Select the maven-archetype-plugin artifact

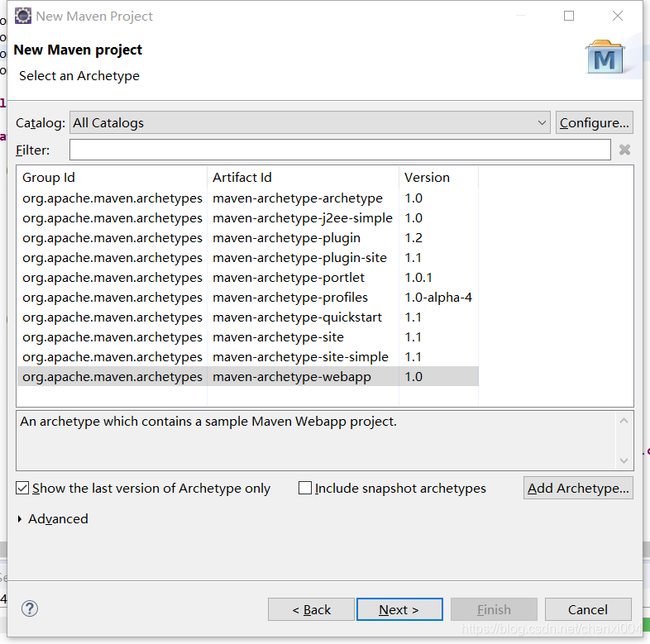(x=286, y=238)
